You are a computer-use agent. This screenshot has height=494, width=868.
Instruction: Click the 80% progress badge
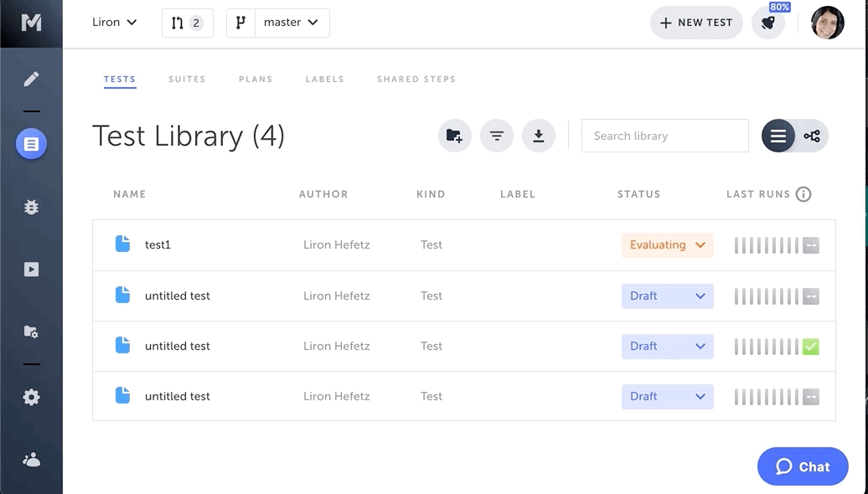pos(779,8)
